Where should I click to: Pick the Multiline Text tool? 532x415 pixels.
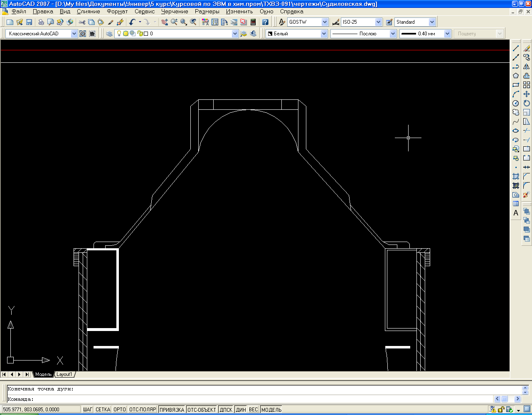516,213
